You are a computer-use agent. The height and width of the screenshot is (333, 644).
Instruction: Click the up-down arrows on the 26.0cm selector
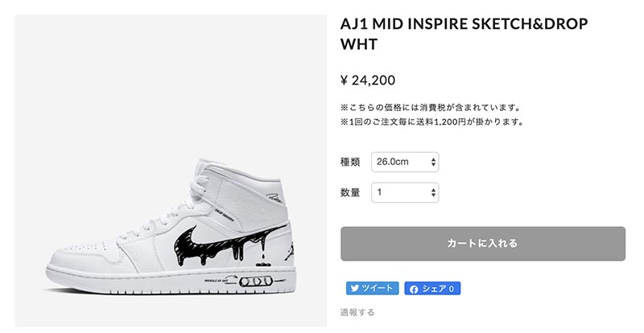click(434, 162)
